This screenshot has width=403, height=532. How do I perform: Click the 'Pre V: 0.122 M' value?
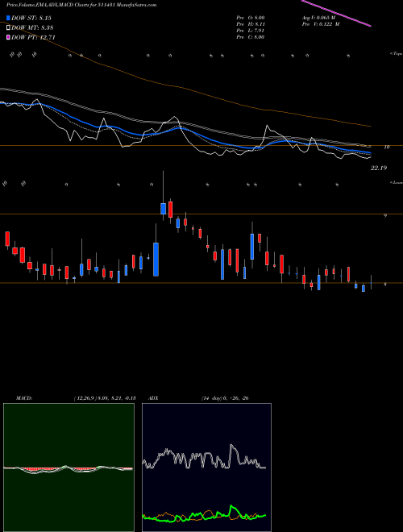[321, 23]
